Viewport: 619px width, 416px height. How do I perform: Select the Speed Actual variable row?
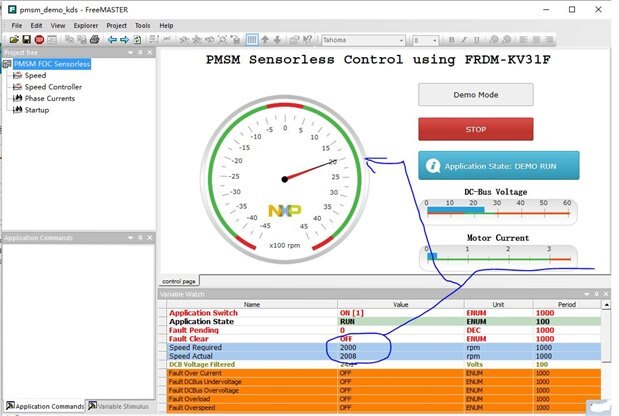pyautogui.click(x=384, y=356)
